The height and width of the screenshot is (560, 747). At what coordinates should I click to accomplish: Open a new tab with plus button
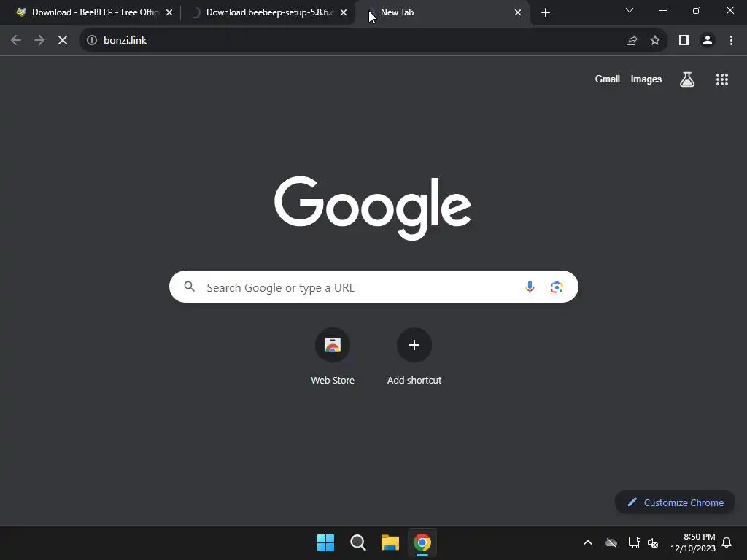pos(546,12)
